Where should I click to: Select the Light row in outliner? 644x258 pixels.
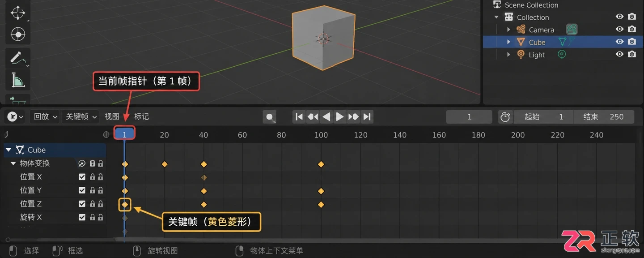(563, 55)
